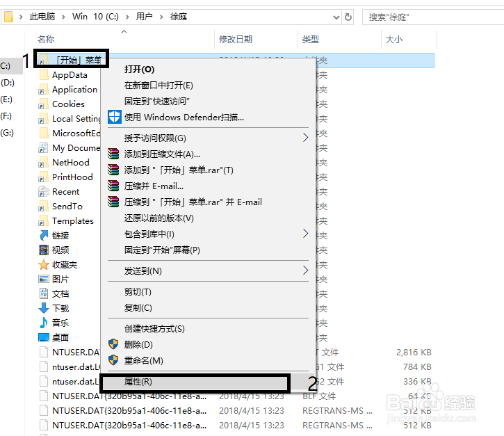504x436 pixels.
Task: Choose 打开(O) from context menu
Action: tap(208, 70)
